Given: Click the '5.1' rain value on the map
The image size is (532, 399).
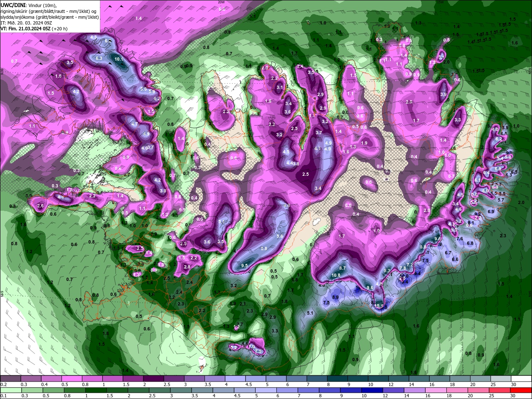Looking at the screenshot, I should click(x=310, y=313).
